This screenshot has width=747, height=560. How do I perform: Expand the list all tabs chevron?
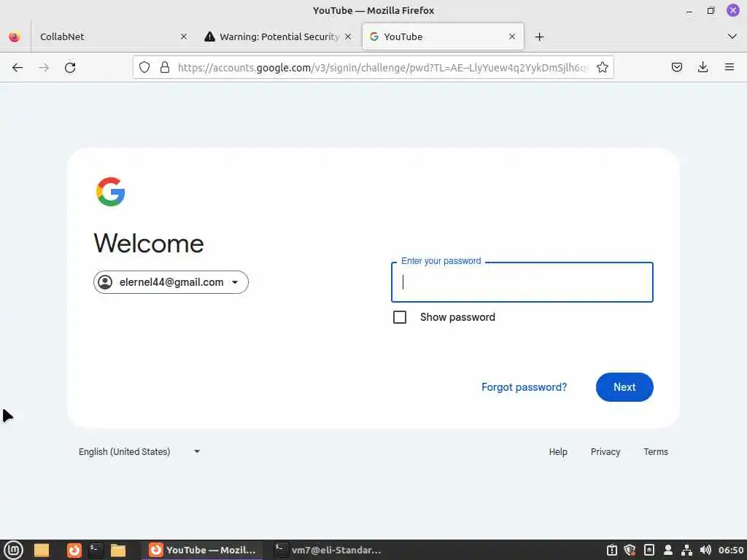pos(732,36)
